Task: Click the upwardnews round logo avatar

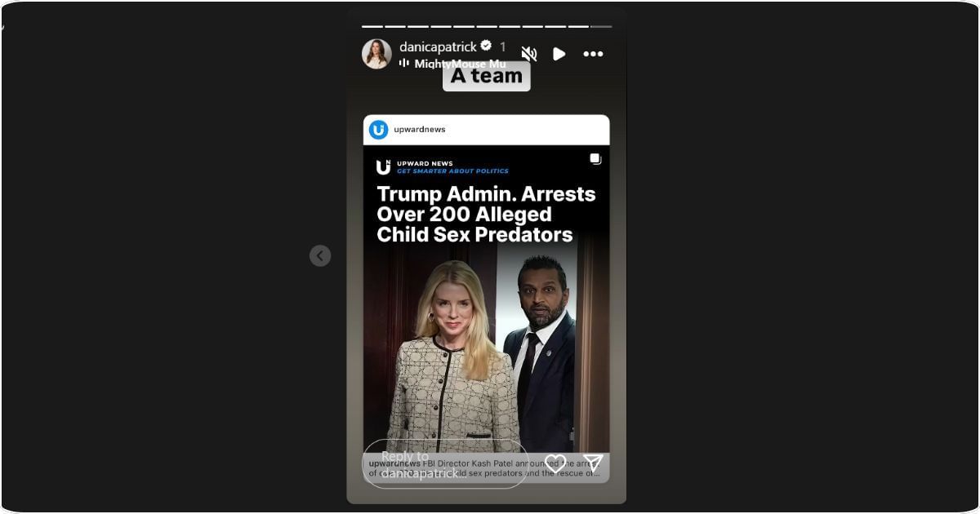Action: click(x=378, y=130)
